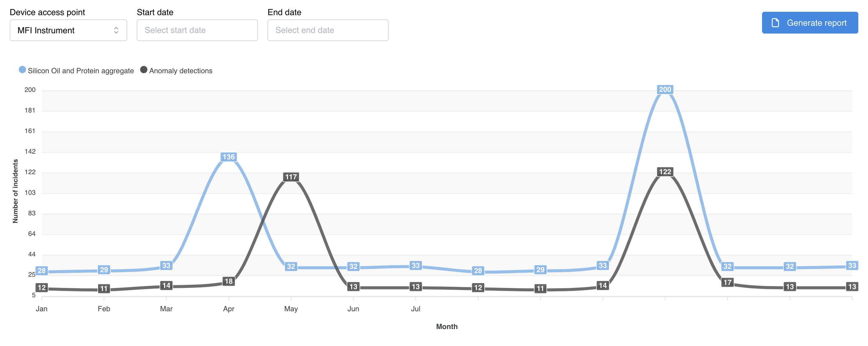Viewport: 868px width, 346px height.
Task: Click the Select start date field
Action: [197, 30]
